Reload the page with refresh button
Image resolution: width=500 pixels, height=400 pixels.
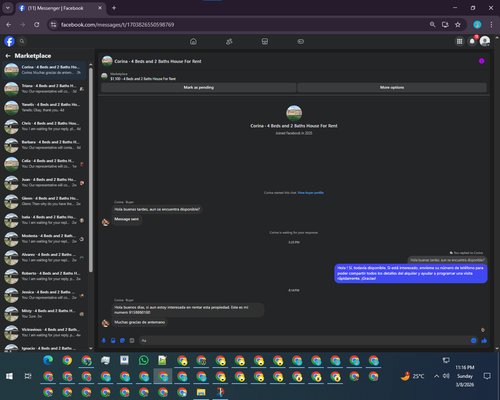point(37,25)
